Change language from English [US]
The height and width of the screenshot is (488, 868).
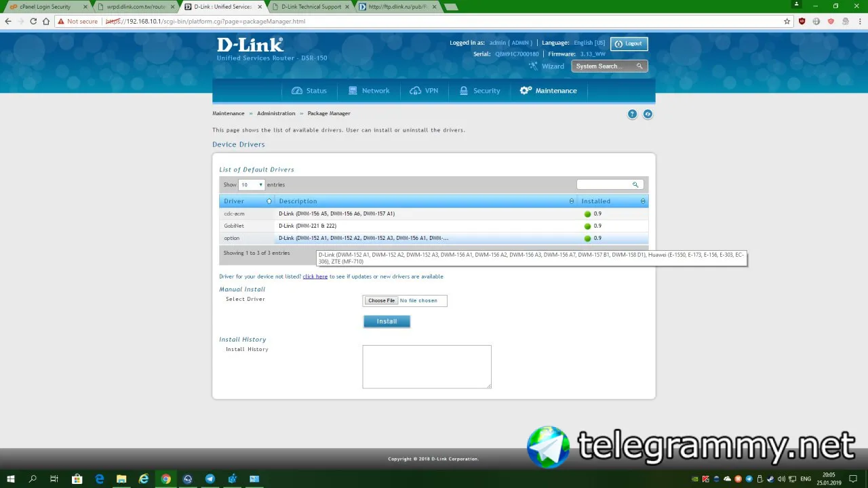(589, 43)
